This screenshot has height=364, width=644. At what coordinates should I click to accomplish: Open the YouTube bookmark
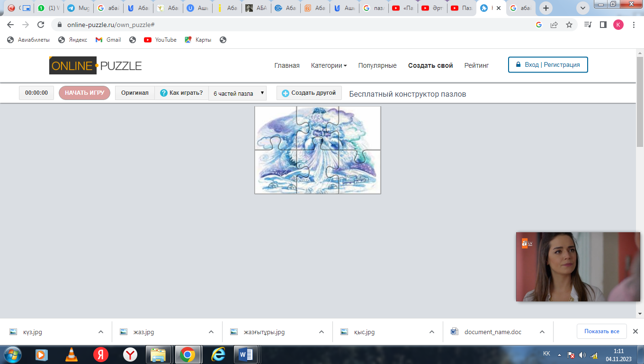point(160,40)
